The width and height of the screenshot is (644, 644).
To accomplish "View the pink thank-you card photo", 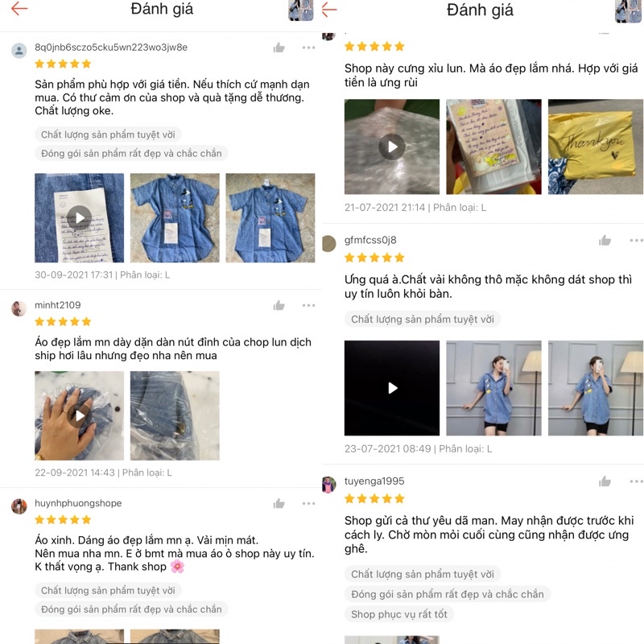I will click(493, 147).
